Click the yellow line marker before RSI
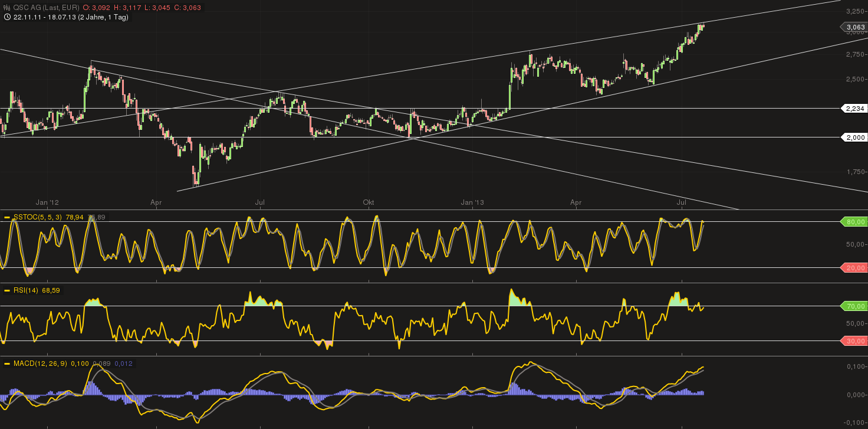Image resolution: width=868 pixels, height=429 pixels. tap(7, 290)
